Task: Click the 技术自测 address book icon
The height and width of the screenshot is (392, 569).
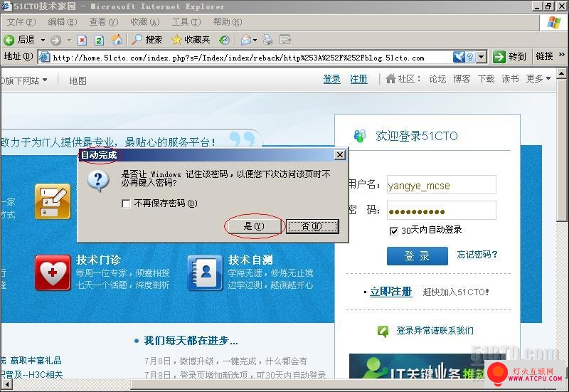Action: [206, 273]
